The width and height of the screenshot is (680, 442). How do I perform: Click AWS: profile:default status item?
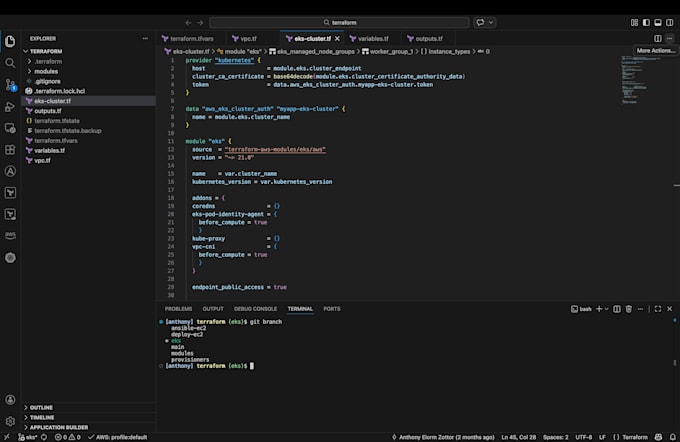pos(118,437)
